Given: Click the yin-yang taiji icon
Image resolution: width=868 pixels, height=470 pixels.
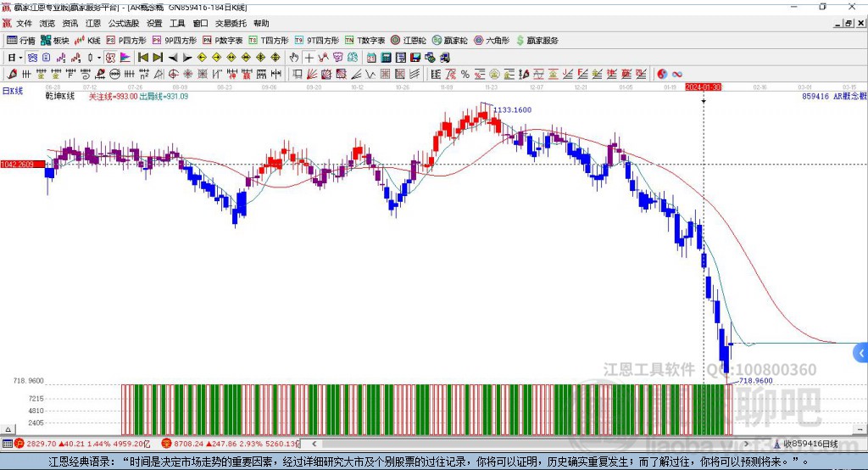Looking at the screenshot, I should click(x=662, y=75).
